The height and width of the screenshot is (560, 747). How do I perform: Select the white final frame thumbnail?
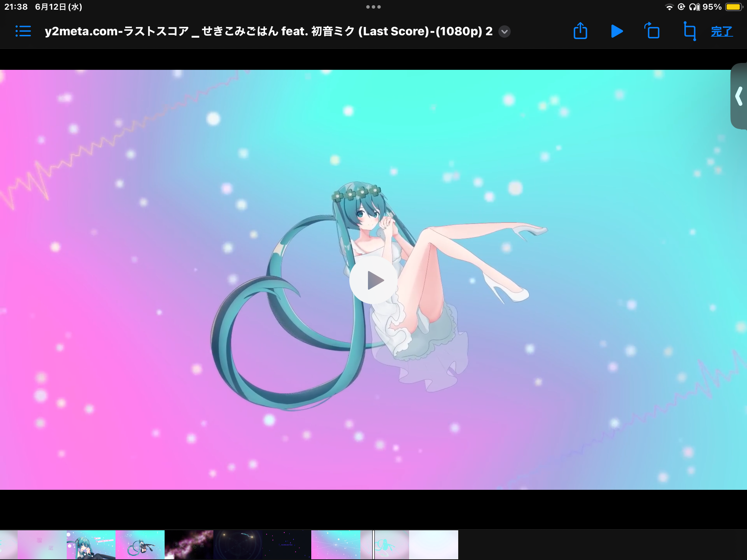434,544
